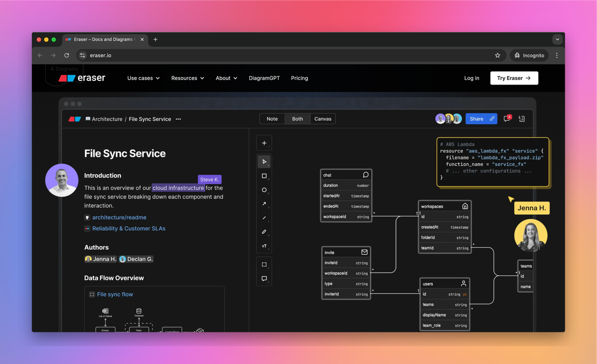
Task: Click the plus insert tool in canvas toolbar
Action: tap(264, 143)
